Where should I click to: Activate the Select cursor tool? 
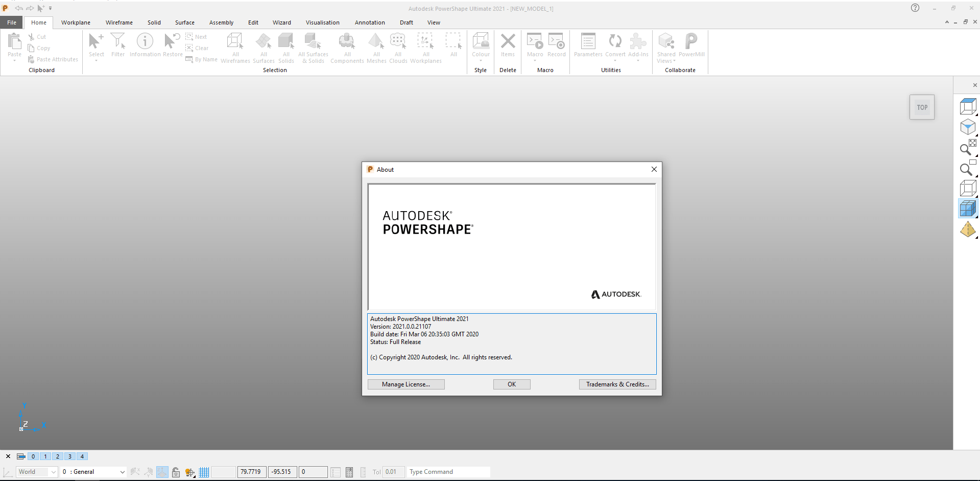[x=96, y=41]
